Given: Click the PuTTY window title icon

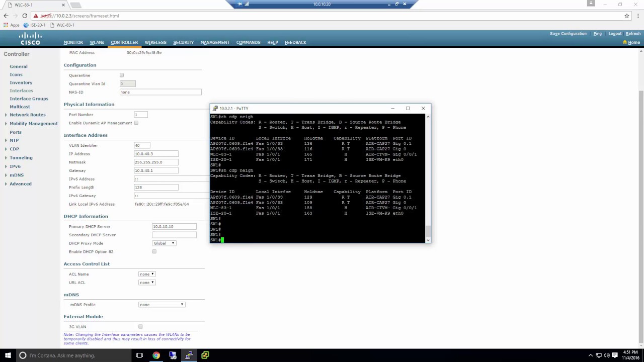Looking at the screenshot, I should (x=215, y=109).
